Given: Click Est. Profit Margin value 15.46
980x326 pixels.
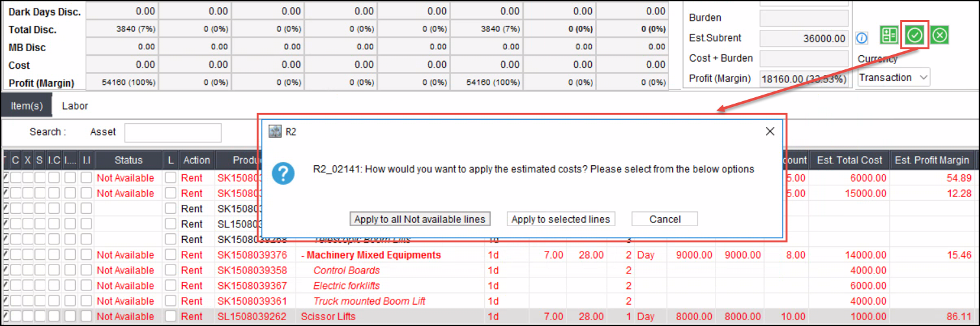Looking at the screenshot, I should coord(959,255).
